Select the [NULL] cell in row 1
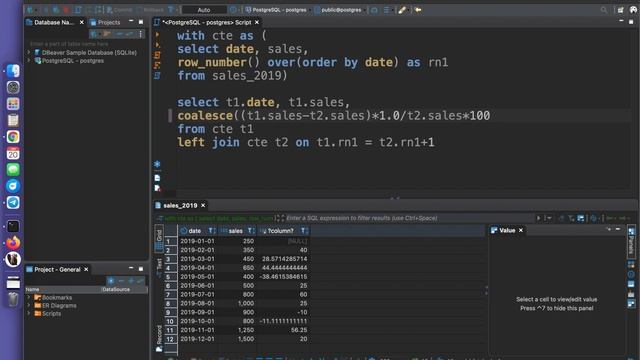This screenshot has height=360, width=640. coord(283,241)
